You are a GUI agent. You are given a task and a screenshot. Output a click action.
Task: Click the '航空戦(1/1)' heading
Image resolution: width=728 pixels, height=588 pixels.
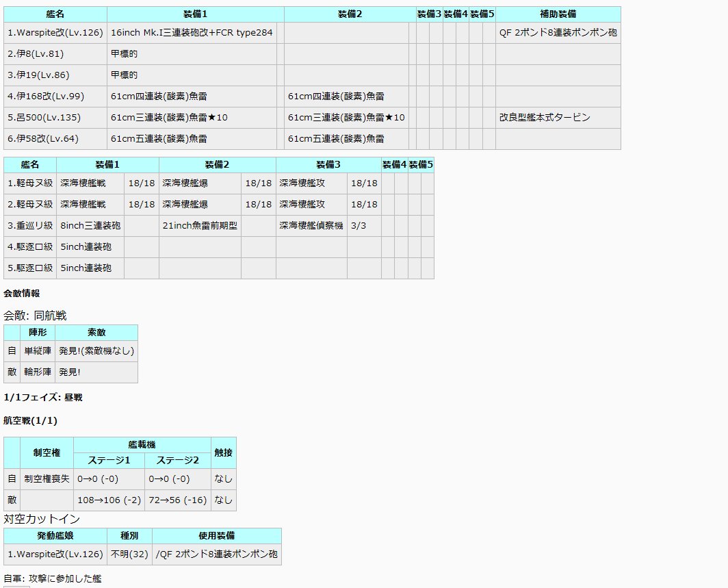tap(31, 421)
